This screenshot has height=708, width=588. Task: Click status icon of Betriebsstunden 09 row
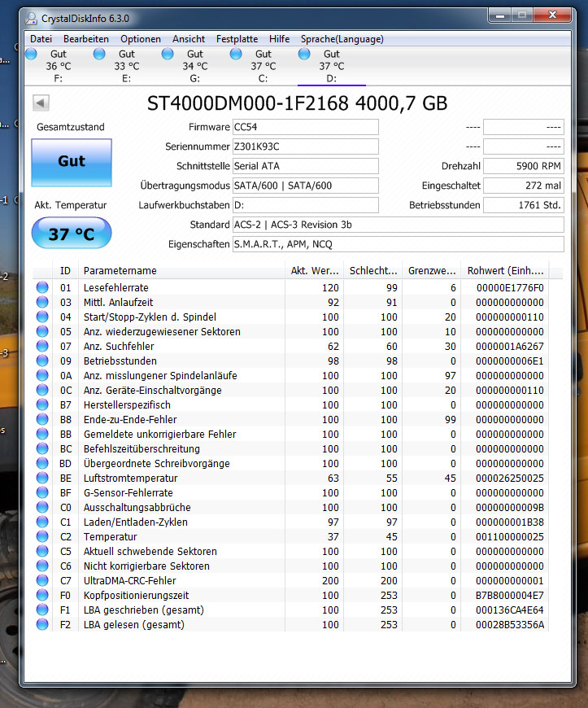coord(42,361)
